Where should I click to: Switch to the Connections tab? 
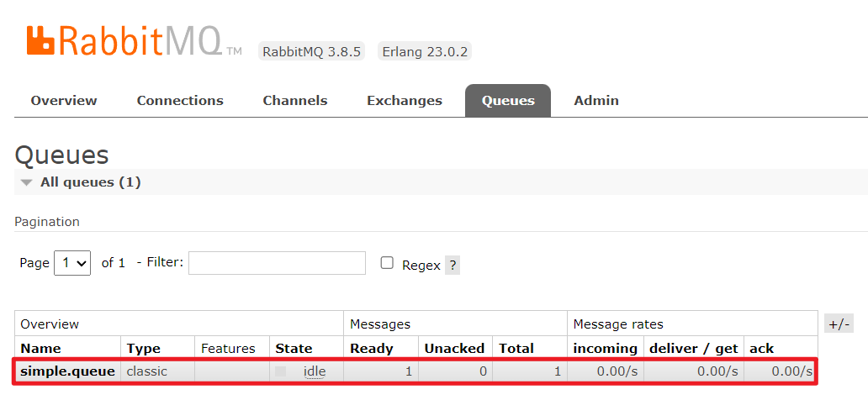click(180, 101)
